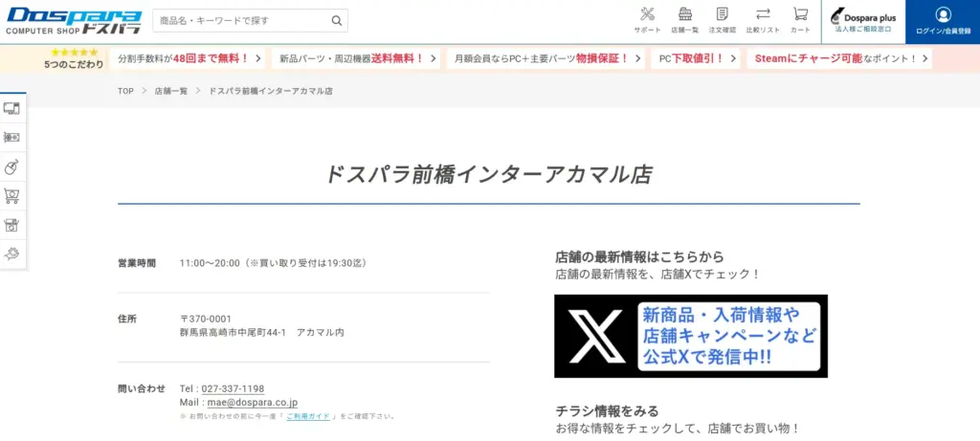Select the mouse peripherals sidebar icon
Screen dimensions: 980x441
click(12, 166)
